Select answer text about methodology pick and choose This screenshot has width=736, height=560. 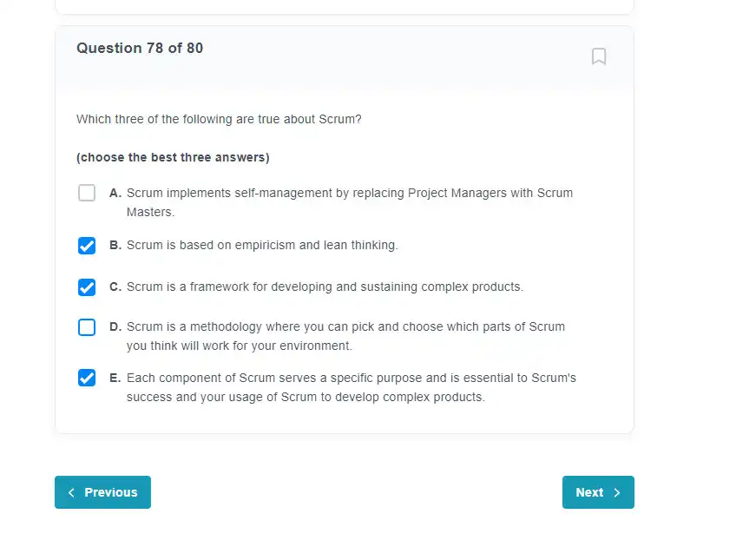[345, 336]
